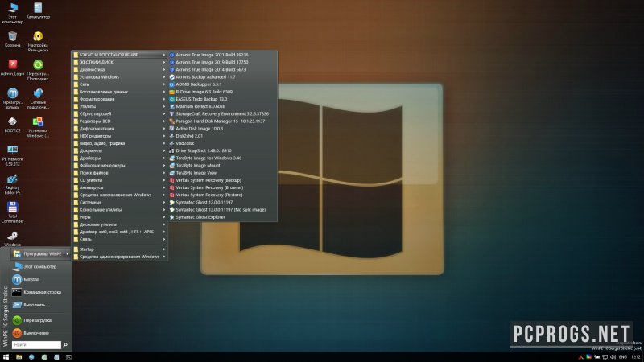Viewport: 644px width, 362px height.
Task: Launch Active Disk Image 10.0.3
Action: [x=222, y=129]
